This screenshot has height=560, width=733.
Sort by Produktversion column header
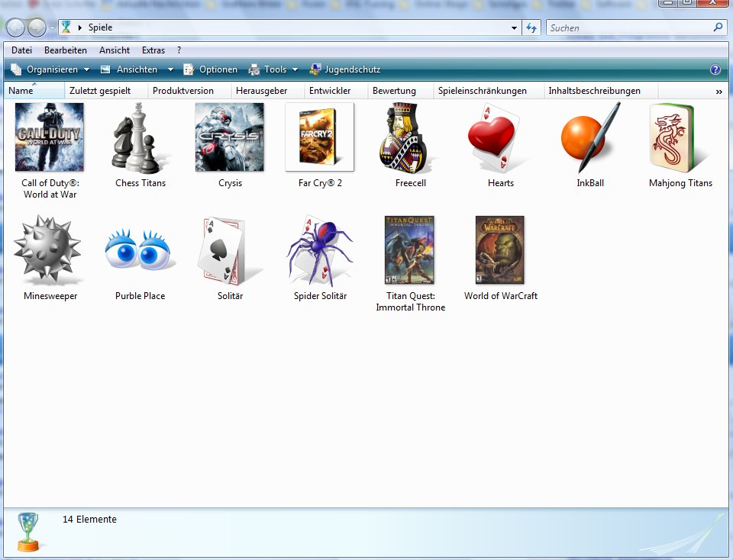[189, 91]
